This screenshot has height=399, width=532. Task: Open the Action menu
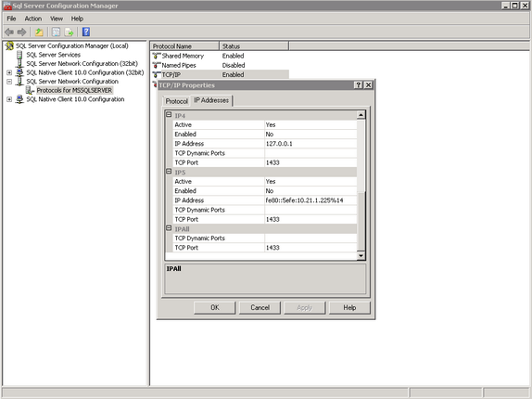tap(33, 19)
